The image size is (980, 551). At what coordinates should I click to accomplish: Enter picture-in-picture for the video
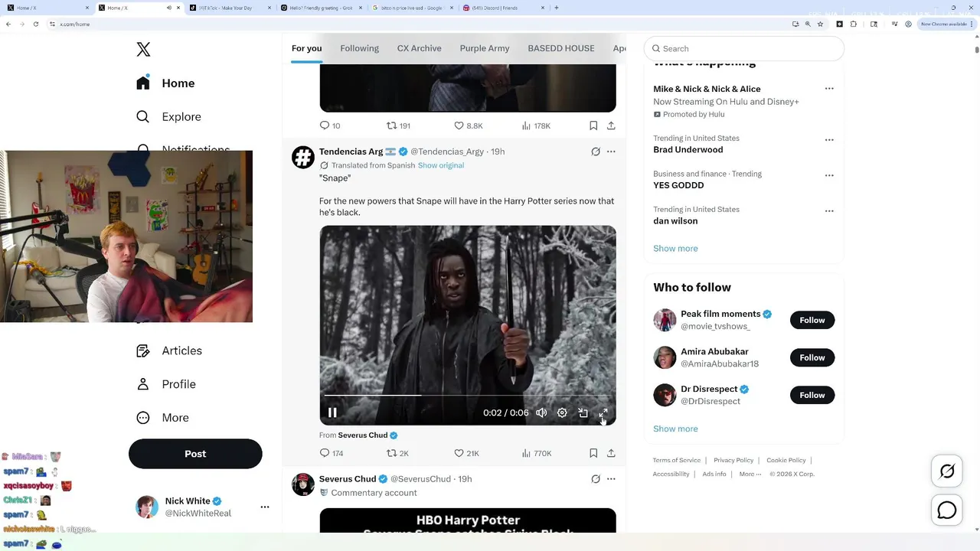(583, 412)
